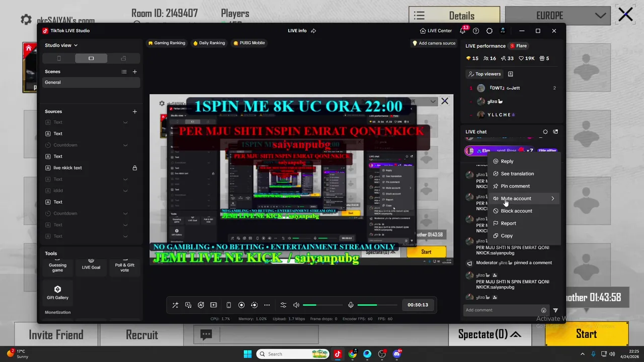
Task: Open LIVE chat settings icon
Action: pyautogui.click(x=545, y=132)
